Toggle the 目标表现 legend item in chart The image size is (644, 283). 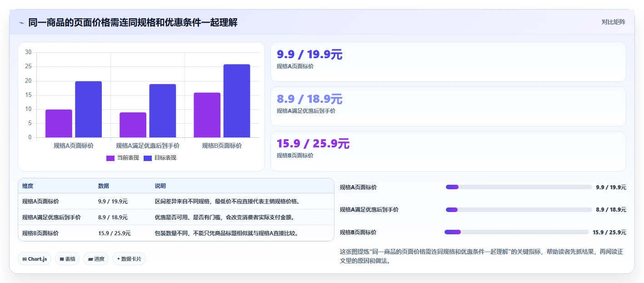click(x=160, y=158)
